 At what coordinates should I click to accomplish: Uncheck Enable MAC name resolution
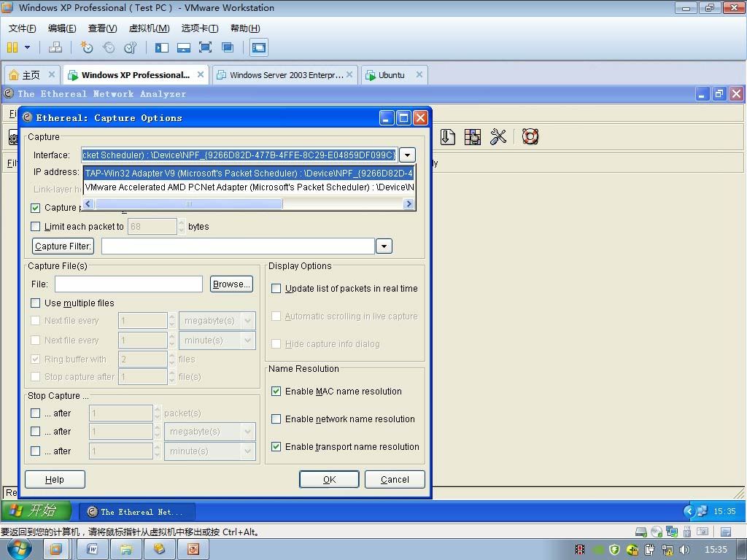click(276, 392)
